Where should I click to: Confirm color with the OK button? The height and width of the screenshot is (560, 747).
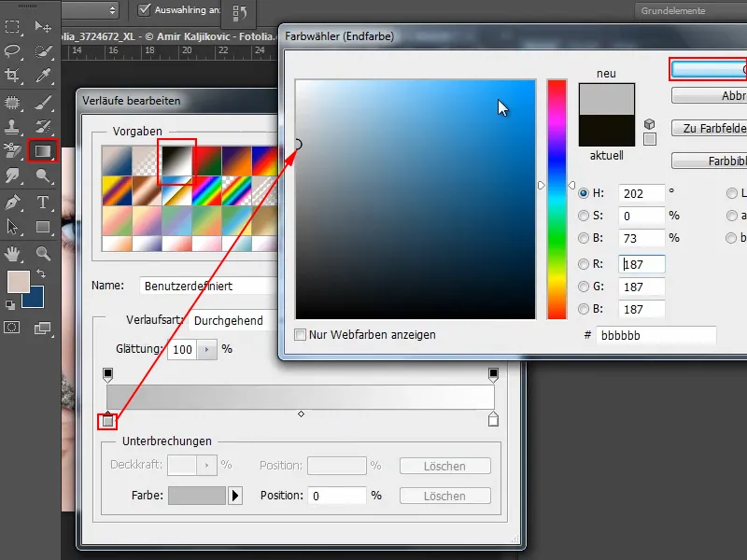[709, 69]
